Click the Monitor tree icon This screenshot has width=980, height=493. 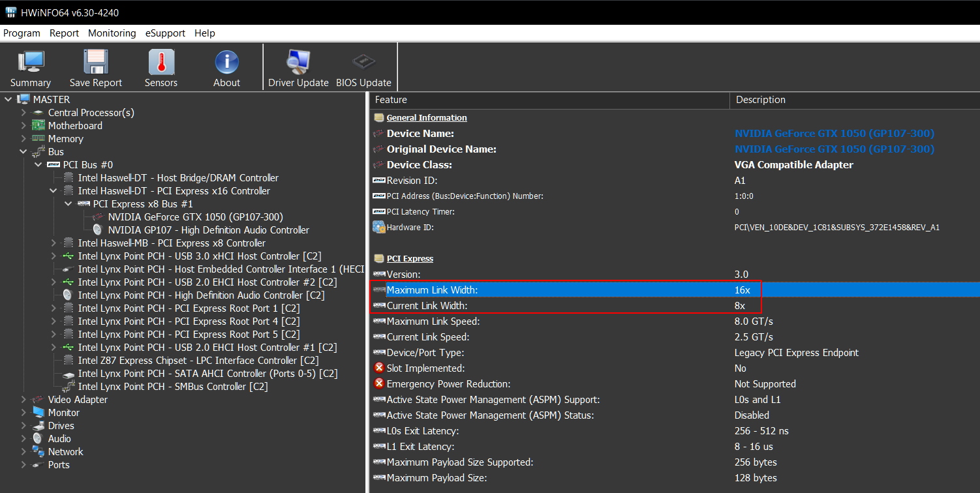pyautogui.click(x=38, y=412)
